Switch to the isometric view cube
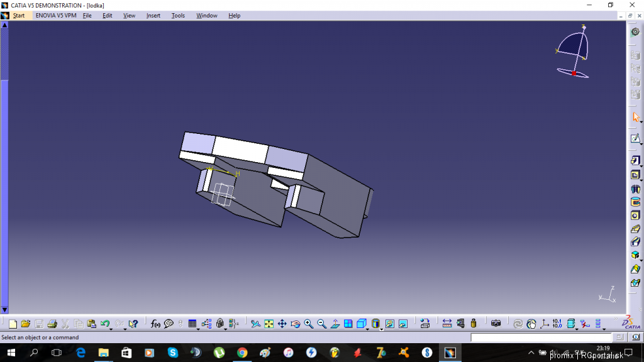Viewport: 644px width, 362px height. [x=362, y=324]
